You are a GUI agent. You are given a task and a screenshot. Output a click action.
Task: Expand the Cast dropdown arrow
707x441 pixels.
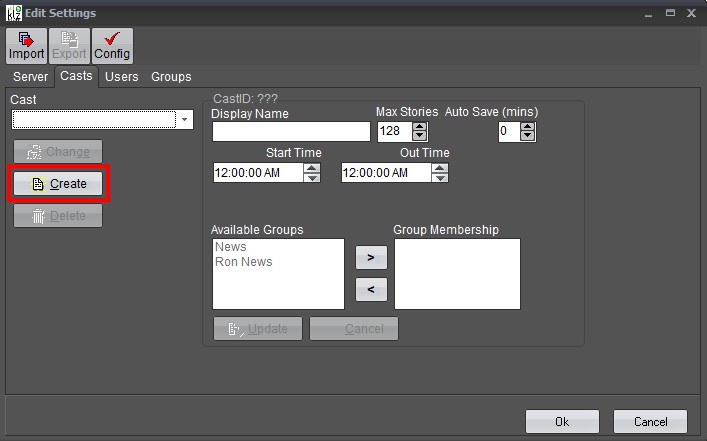click(184, 119)
